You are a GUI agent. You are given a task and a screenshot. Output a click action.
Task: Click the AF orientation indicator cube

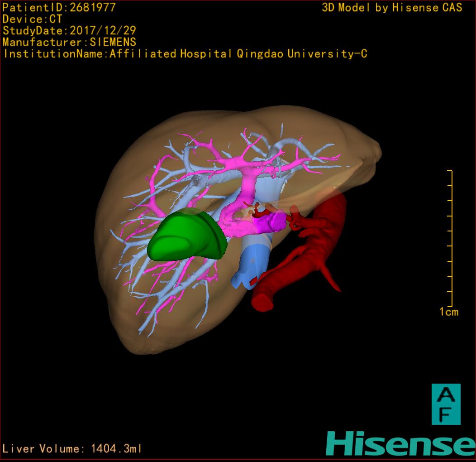click(x=445, y=404)
